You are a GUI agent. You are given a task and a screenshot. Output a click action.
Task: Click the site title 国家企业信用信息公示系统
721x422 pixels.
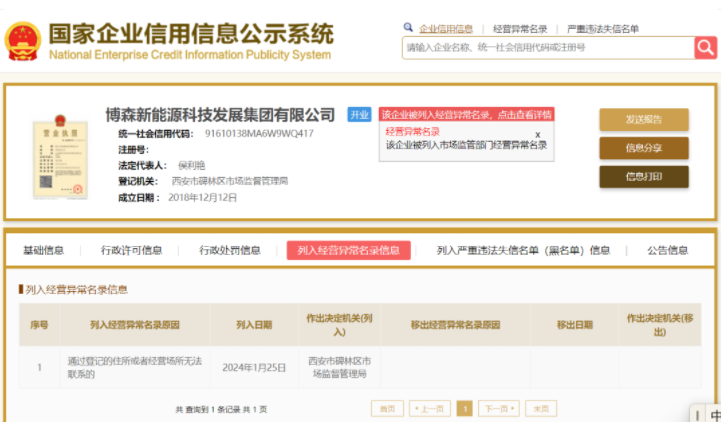(x=191, y=34)
